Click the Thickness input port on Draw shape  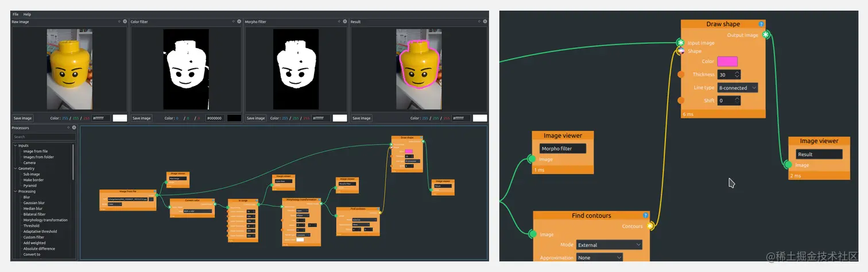(x=681, y=74)
